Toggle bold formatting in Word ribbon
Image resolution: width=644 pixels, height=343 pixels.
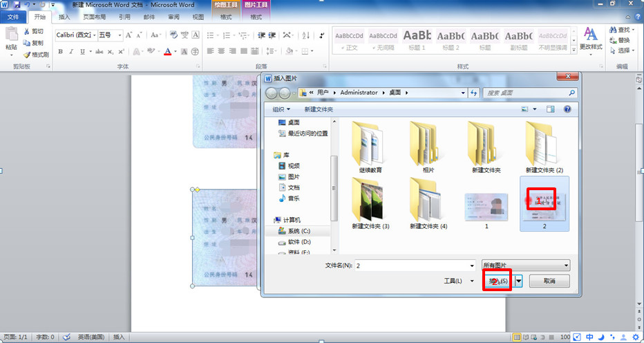pos(60,52)
